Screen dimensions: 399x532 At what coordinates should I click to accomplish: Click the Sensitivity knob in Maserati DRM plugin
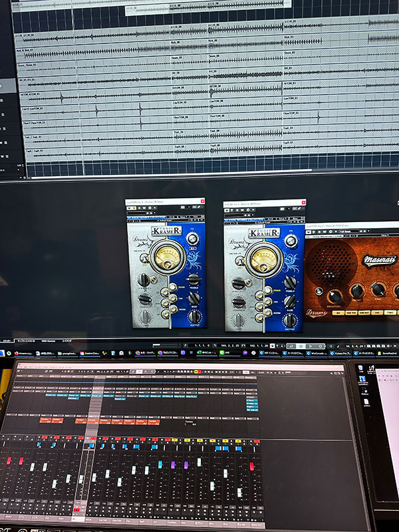[x=335, y=296]
